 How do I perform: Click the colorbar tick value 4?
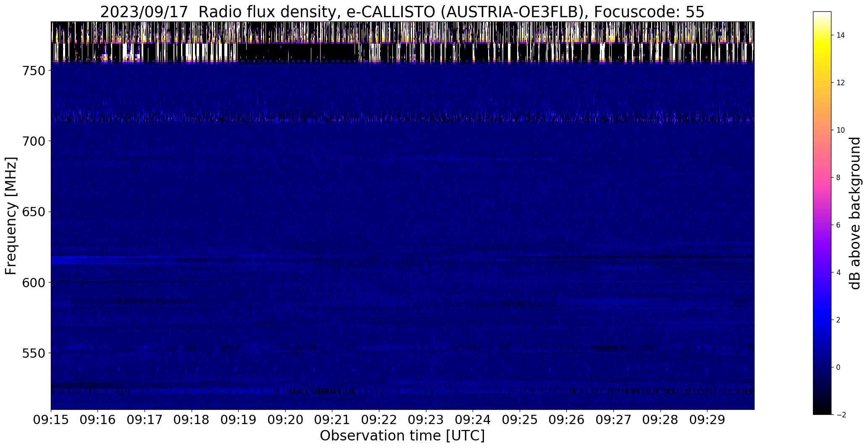(x=839, y=272)
